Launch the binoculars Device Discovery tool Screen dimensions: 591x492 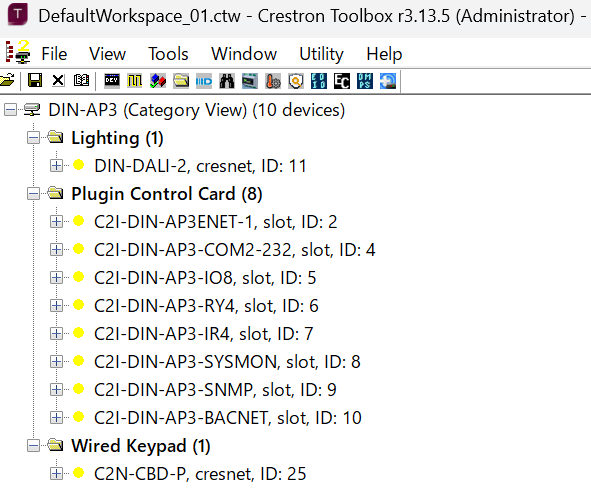click(227, 81)
